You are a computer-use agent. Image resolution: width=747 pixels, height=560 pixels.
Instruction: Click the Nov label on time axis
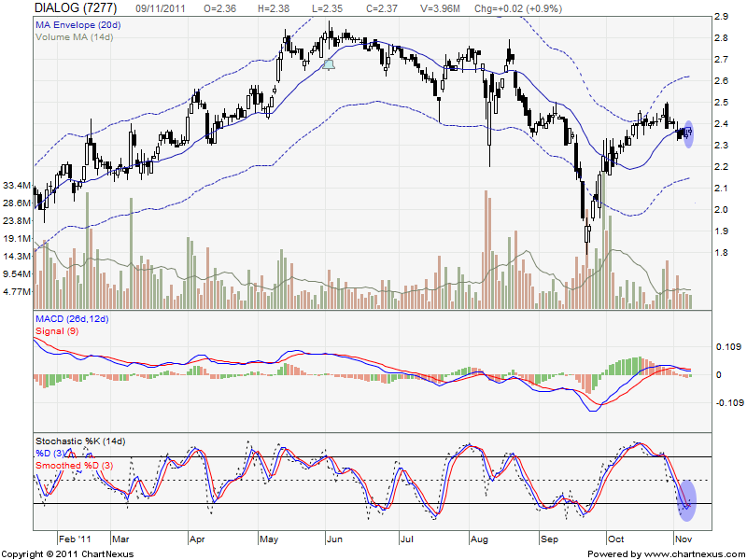click(x=684, y=539)
